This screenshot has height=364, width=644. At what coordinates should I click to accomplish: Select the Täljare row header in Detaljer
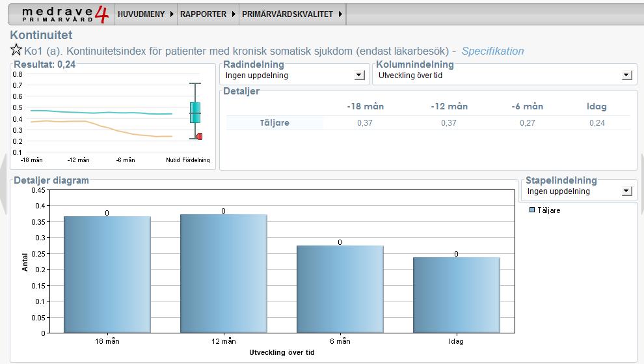click(275, 122)
